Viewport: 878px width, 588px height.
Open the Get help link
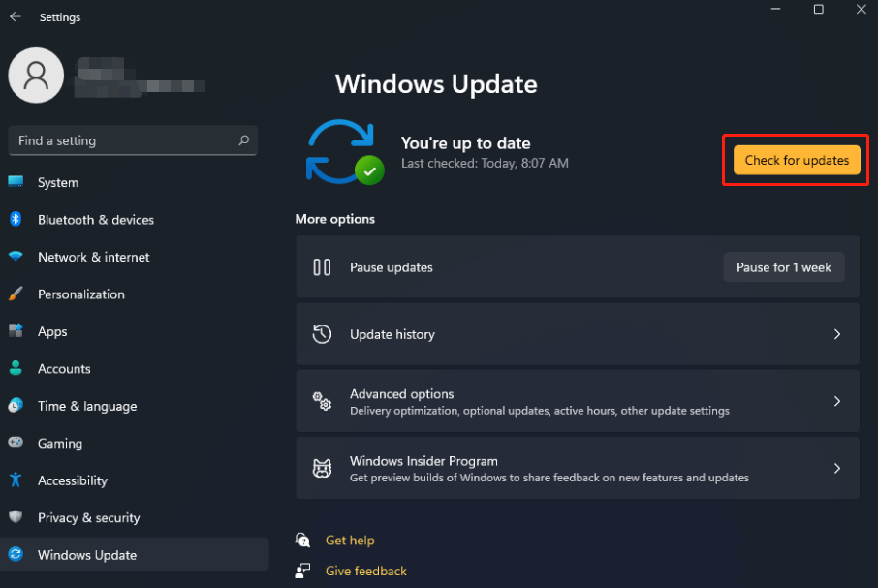tap(350, 541)
